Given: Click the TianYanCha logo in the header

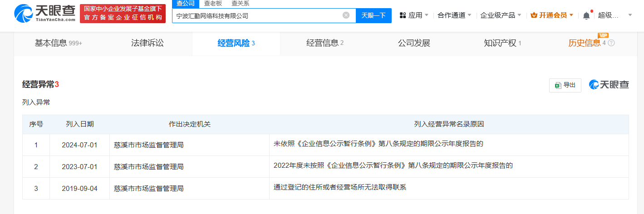Looking at the screenshot, I should (x=44, y=14).
